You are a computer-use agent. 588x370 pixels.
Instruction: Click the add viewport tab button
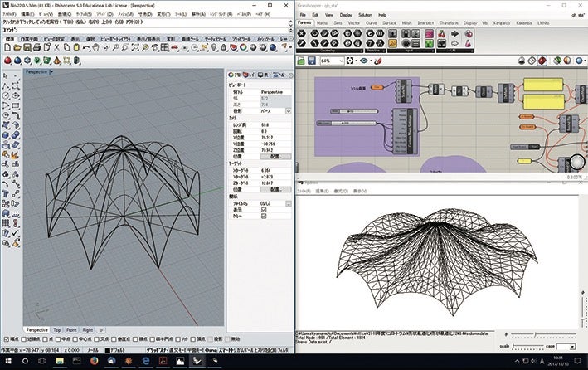[x=101, y=330]
